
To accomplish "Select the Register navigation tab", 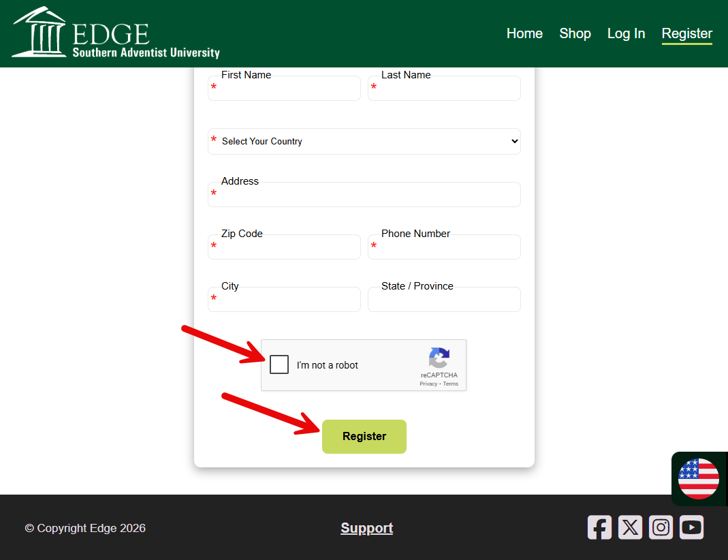I will pyautogui.click(x=686, y=33).
